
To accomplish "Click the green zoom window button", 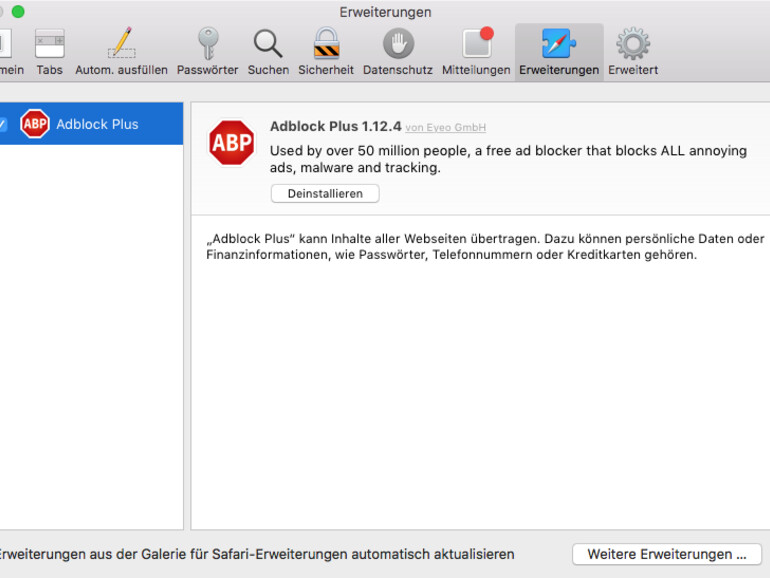I will (x=18, y=12).
